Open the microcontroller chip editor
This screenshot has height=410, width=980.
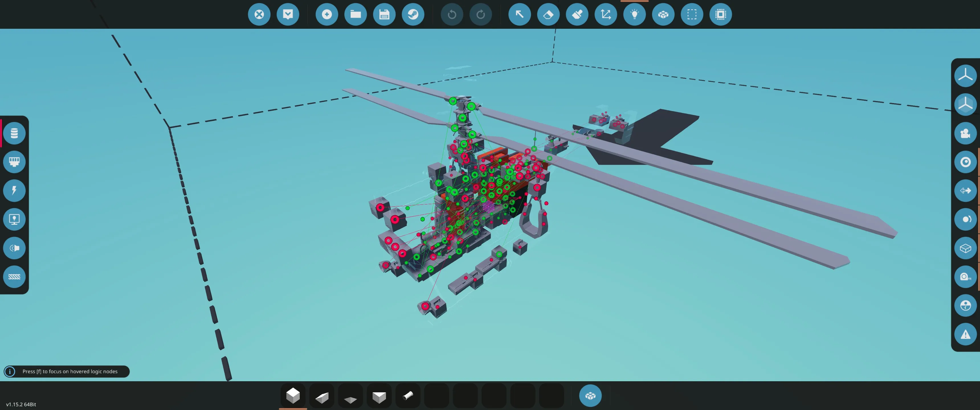720,15
